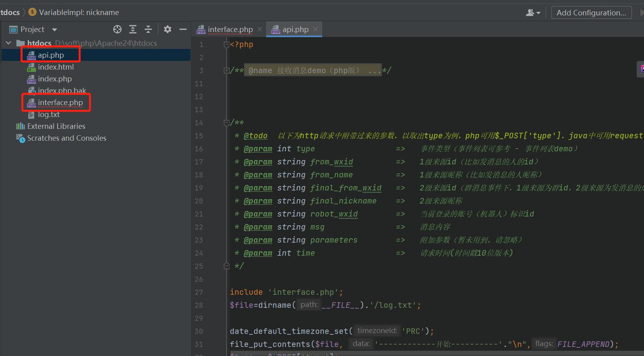Click 'parameters' on line 23
Screen dimensions: 644x356
click(334, 240)
